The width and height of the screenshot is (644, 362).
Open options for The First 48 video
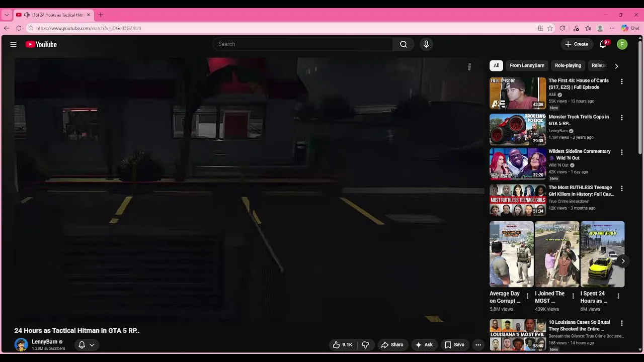coord(622,81)
